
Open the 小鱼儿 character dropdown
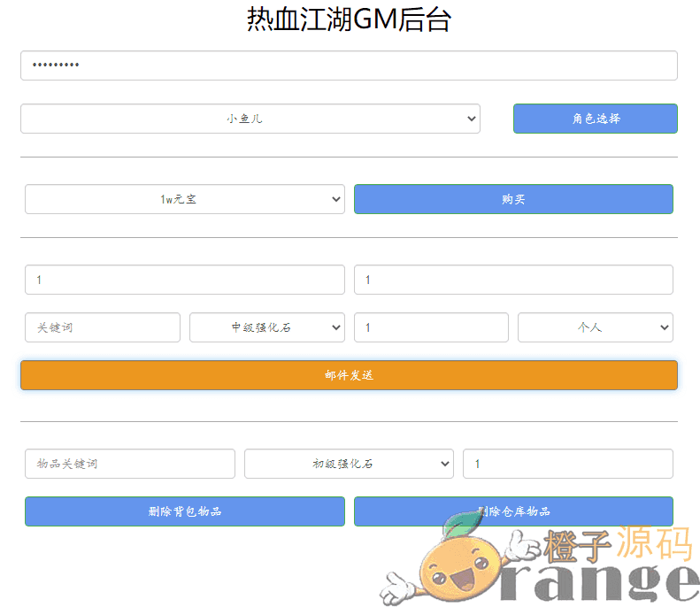[250, 119]
